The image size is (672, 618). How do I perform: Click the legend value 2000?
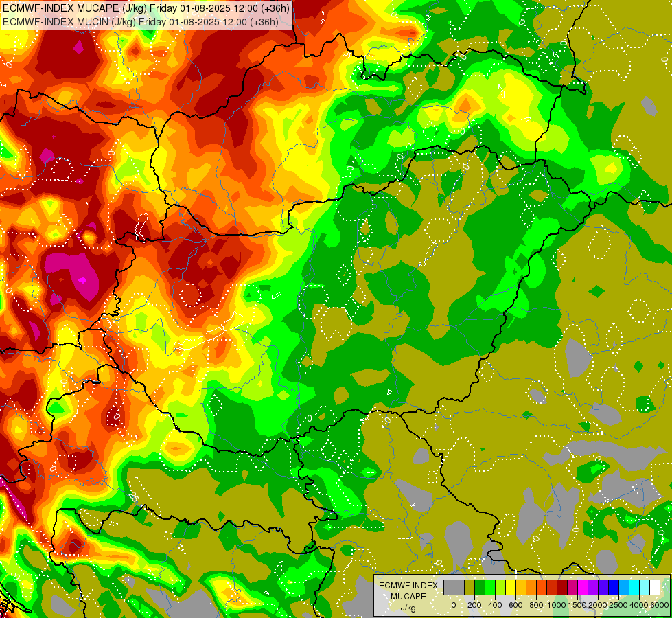pos(598,605)
